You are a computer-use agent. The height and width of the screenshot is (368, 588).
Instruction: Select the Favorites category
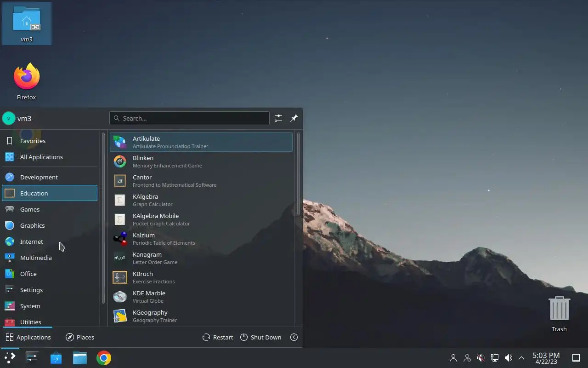point(50,141)
